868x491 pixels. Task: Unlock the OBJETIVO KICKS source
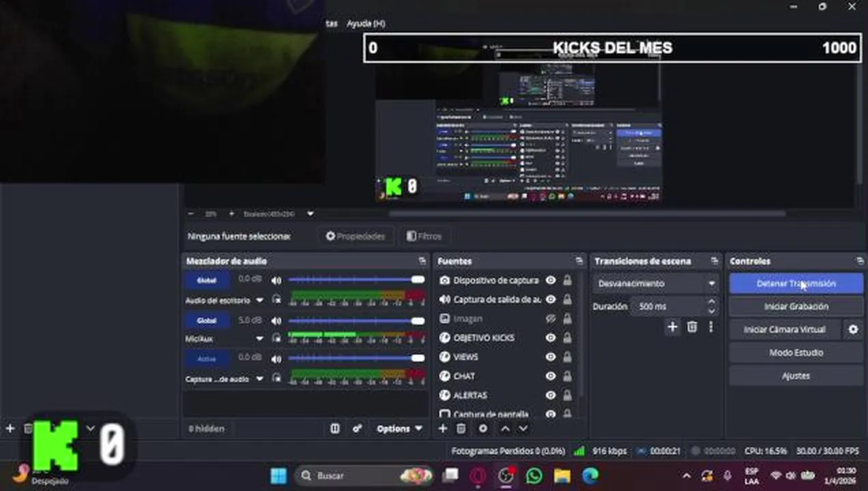(x=567, y=338)
